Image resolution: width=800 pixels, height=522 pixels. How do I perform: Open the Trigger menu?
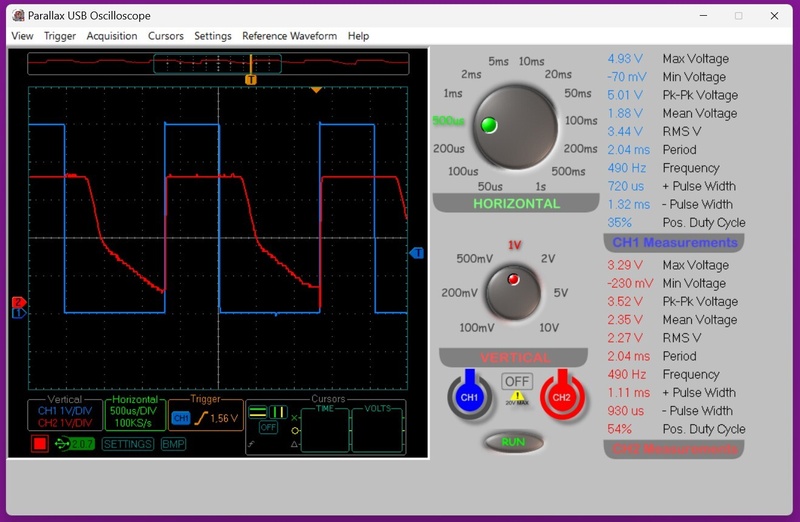[60, 36]
